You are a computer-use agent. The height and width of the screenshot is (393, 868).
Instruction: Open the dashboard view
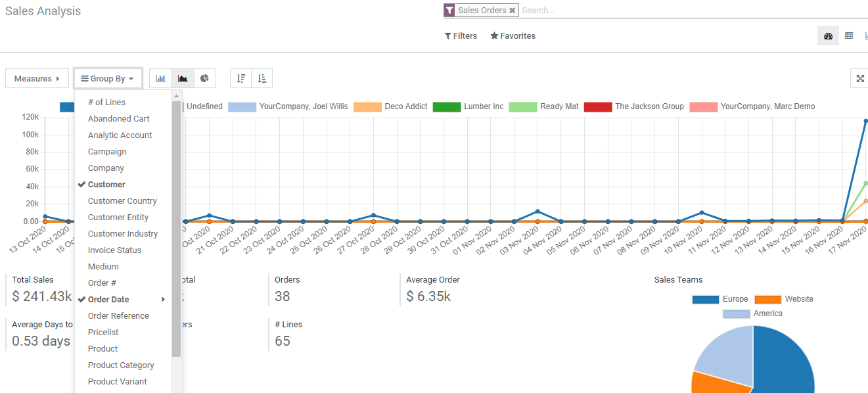828,36
